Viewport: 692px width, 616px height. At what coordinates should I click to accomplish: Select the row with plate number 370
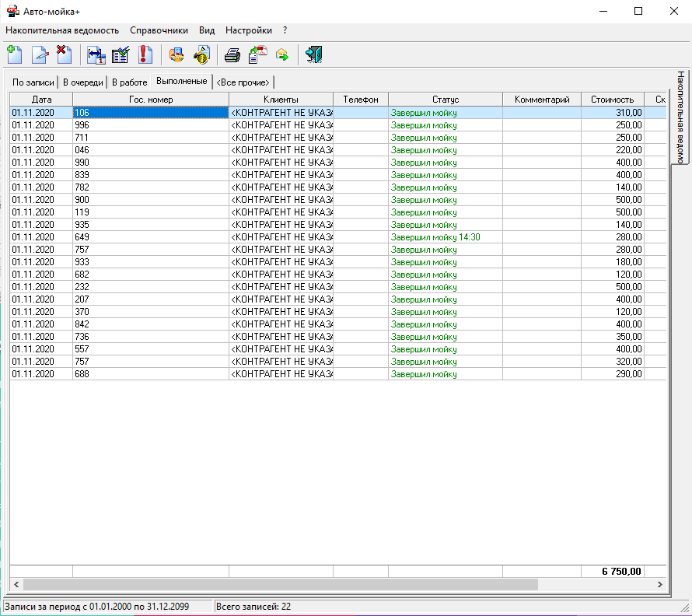[338, 312]
